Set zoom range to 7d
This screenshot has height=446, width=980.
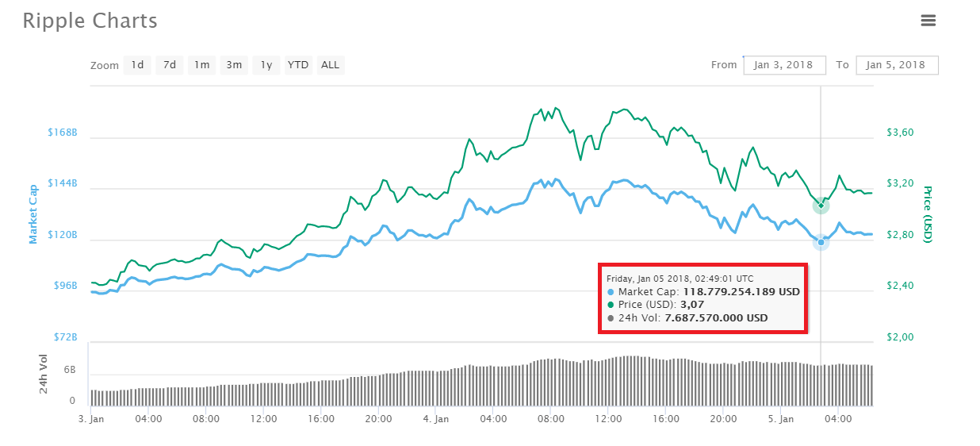(170, 65)
